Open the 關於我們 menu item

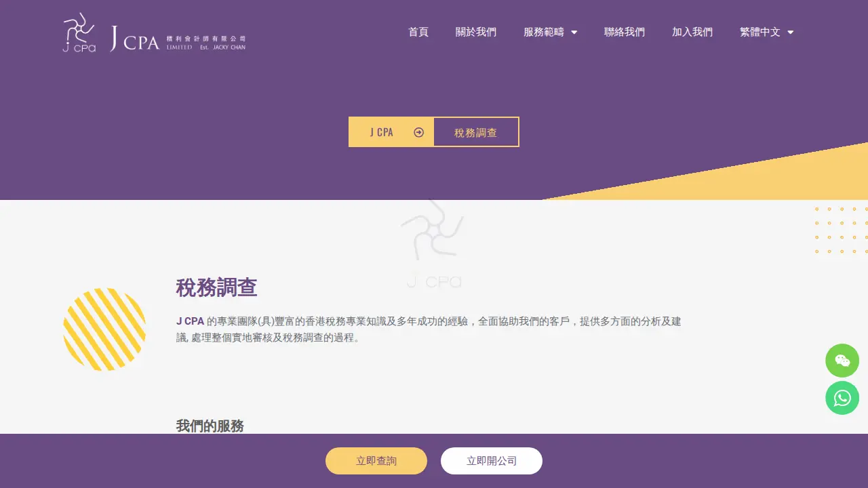[476, 32]
